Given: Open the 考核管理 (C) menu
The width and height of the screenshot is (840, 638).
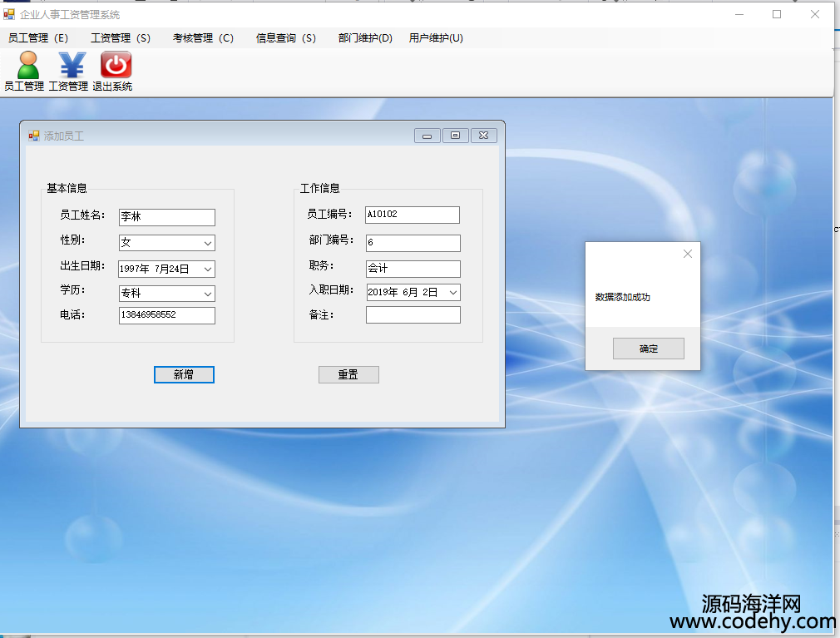Looking at the screenshot, I should [x=203, y=38].
